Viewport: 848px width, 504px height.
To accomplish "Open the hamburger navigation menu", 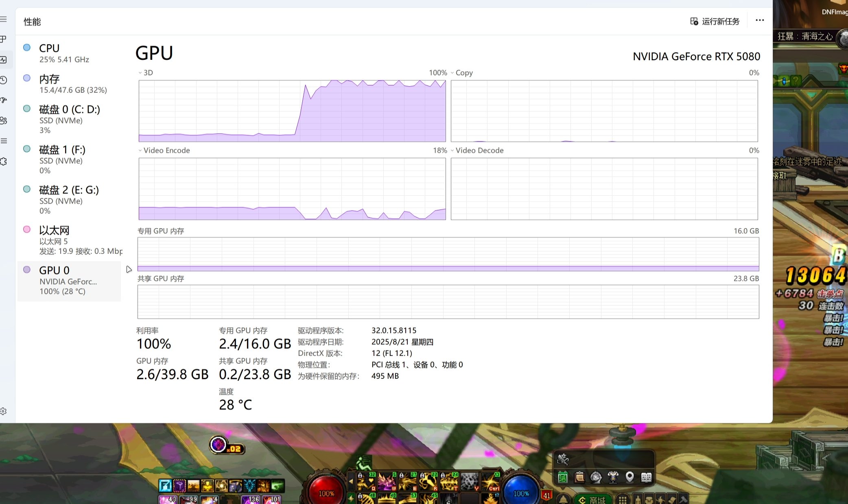I will coord(4,19).
